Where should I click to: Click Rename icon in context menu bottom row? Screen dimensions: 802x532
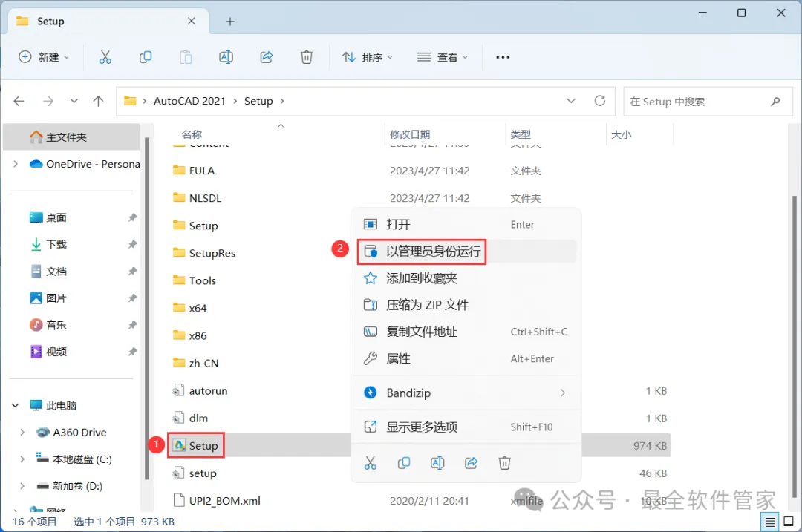(437, 463)
